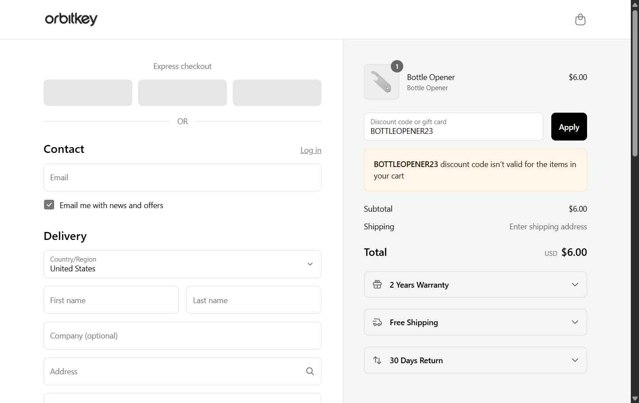Click the 30 Days Return arrows icon

[x=377, y=360]
